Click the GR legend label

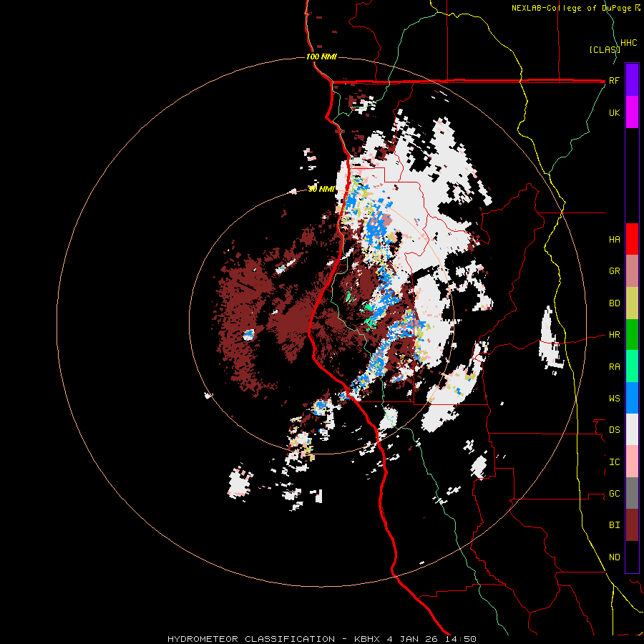click(x=614, y=271)
